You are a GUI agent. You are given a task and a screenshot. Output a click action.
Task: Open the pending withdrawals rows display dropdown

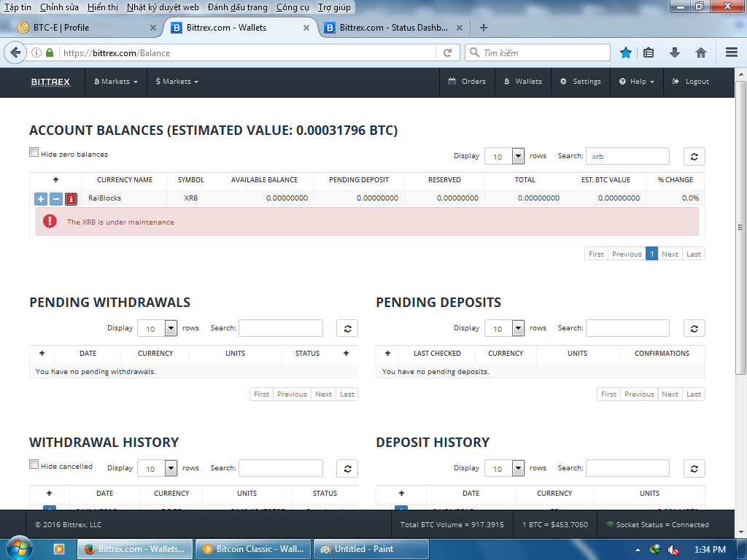158,328
